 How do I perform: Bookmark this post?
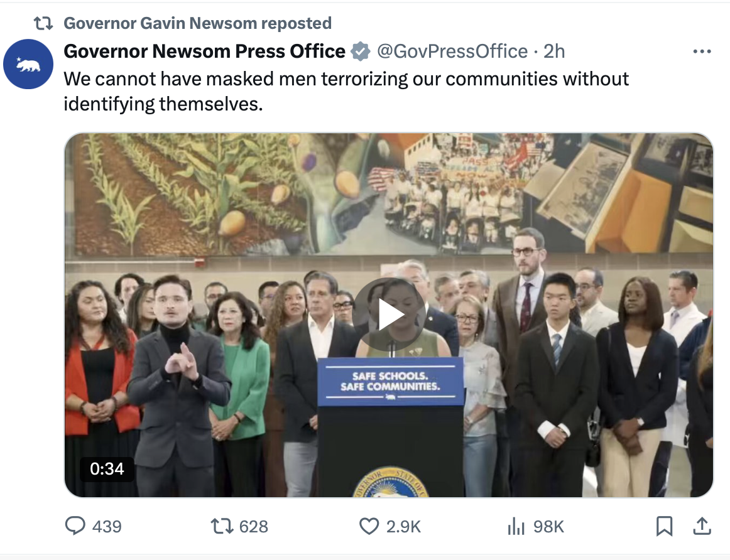[664, 526]
